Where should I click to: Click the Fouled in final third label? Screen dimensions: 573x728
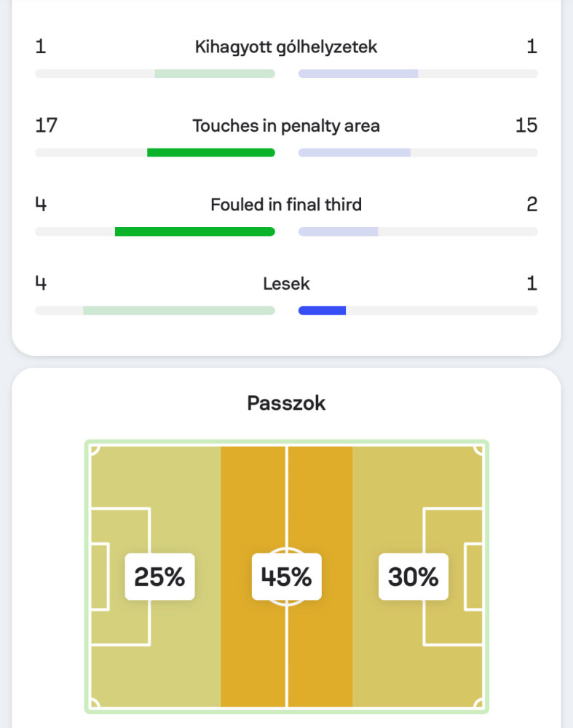(286, 205)
